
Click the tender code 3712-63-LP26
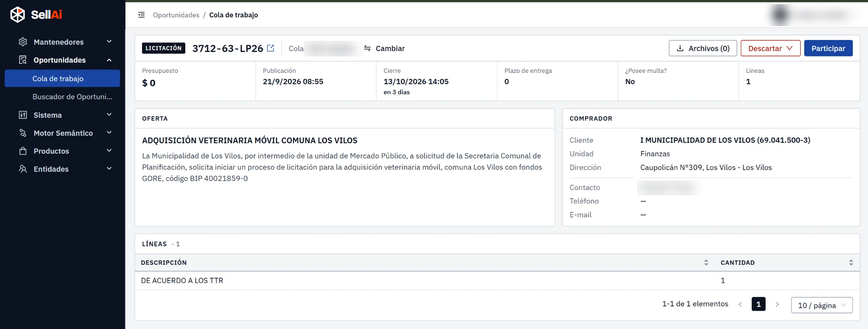point(228,48)
